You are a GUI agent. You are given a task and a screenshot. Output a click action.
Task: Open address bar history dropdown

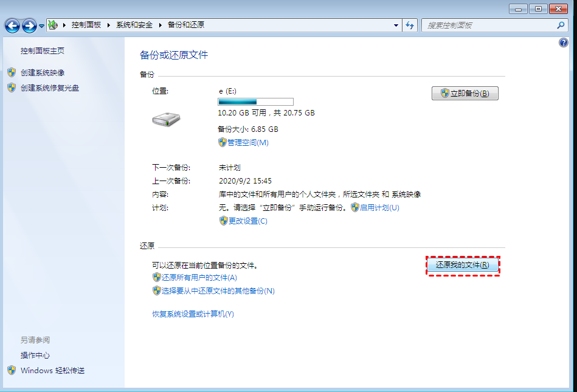click(x=396, y=26)
